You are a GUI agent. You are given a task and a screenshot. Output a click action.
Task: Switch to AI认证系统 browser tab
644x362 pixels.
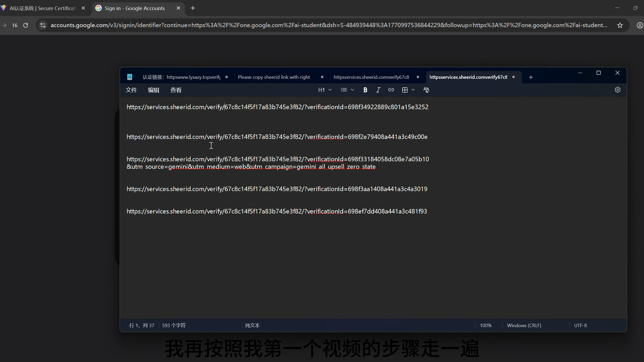(42, 8)
